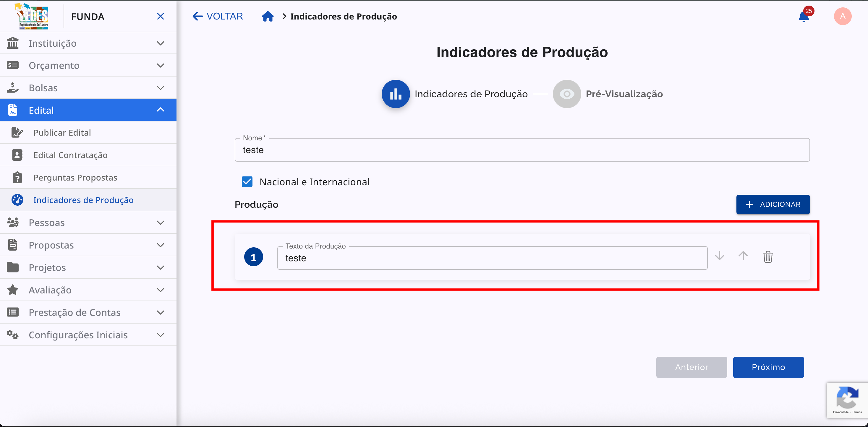The height and width of the screenshot is (427, 868).
Task: Expand the Pessoas menu
Action: [x=161, y=222]
